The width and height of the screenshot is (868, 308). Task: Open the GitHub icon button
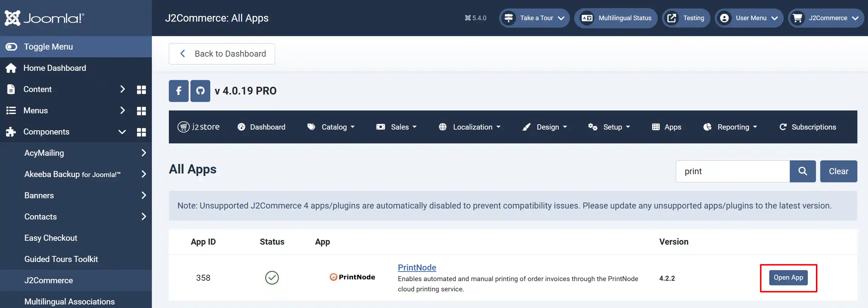200,91
